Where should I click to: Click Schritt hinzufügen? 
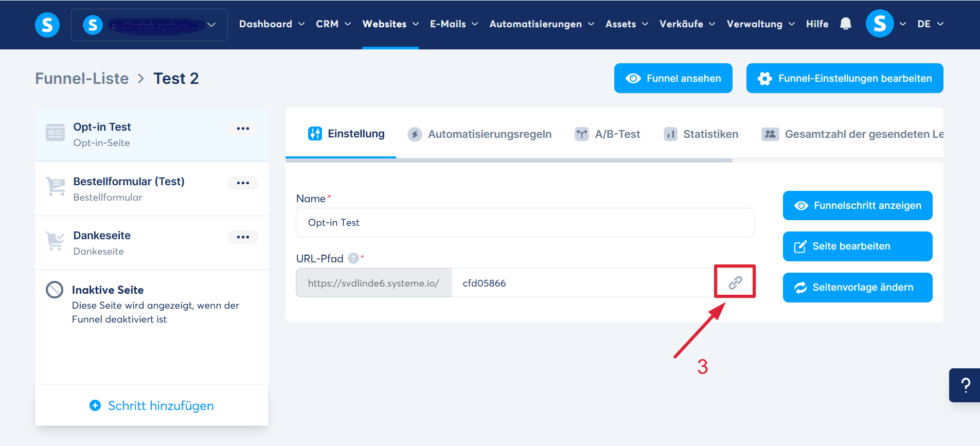pos(152,405)
